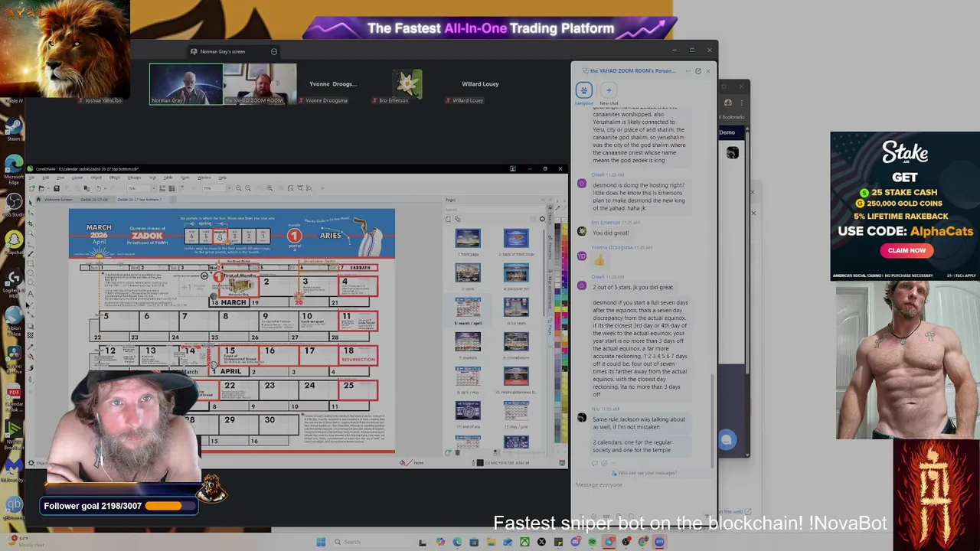Select the Zoom tool in CorelDRAW toolbox
The height and width of the screenshot is (551, 980).
pyautogui.click(x=31, y=235)
